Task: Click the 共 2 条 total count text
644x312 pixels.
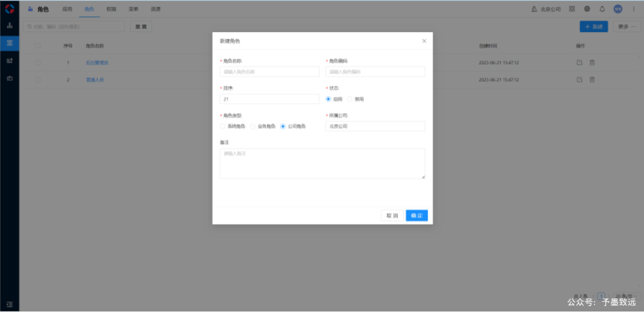Action: (x=580, y=296)
